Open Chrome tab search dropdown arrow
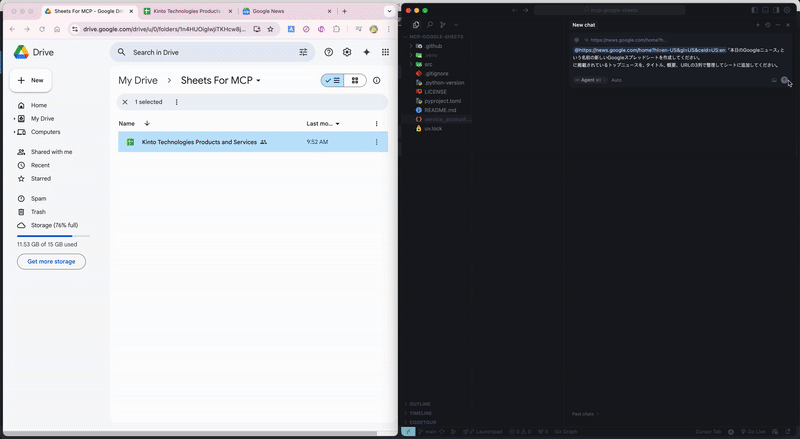 click(389, 11)
